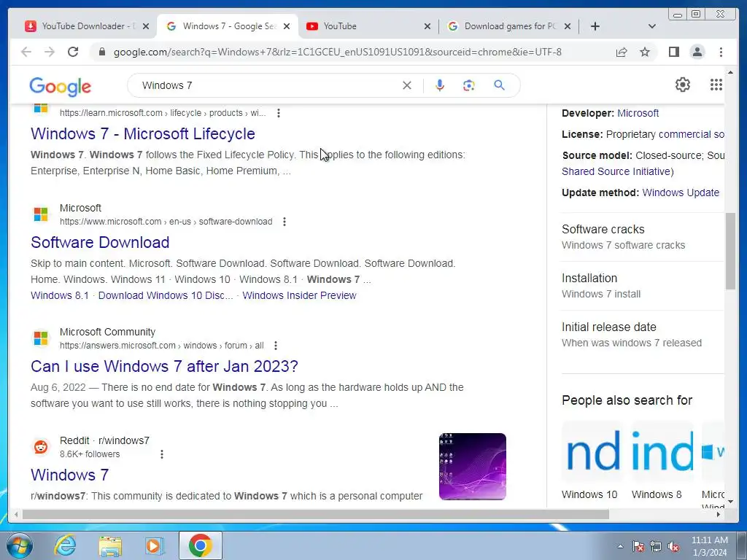The width and height of the screenshot is (747, 560).
Task: Follow the Windows Insider Preview sitelink
Action: coord(299,295)
